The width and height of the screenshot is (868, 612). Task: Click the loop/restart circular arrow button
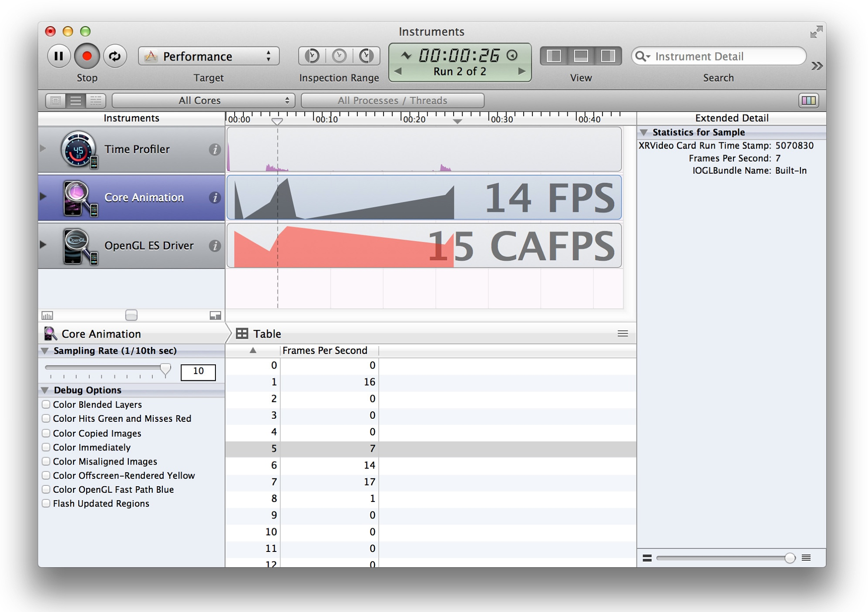pyautogui.click(x=115, y=56)
